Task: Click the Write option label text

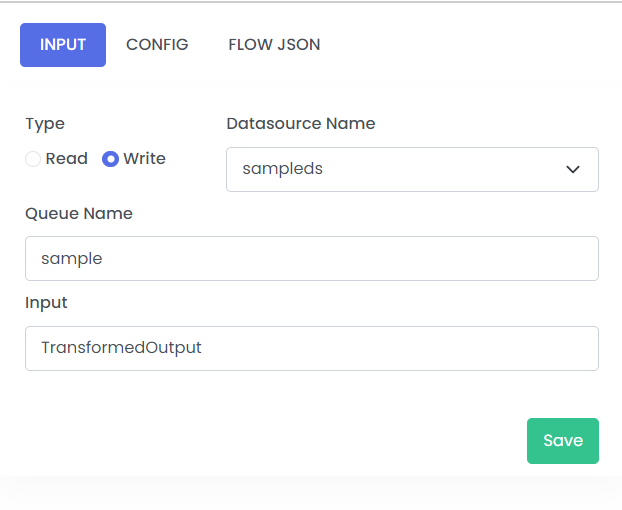Action: (x=144, y=159)
